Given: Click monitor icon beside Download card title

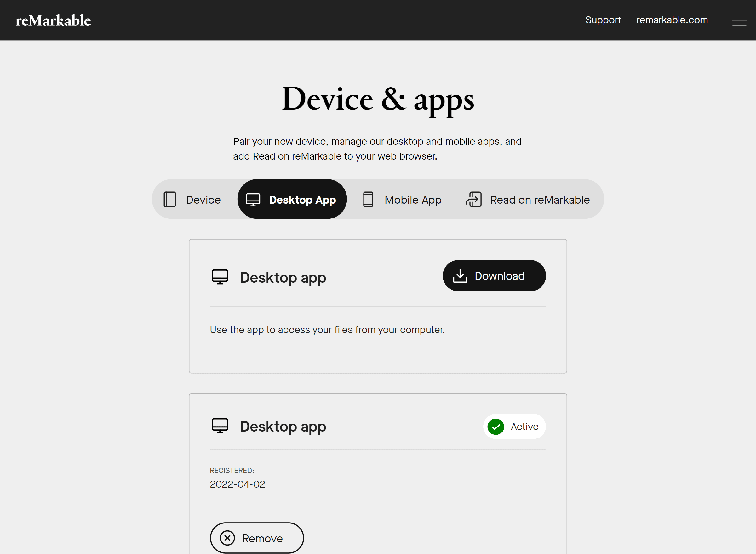Looking at the screenshot, I should 220,277.
